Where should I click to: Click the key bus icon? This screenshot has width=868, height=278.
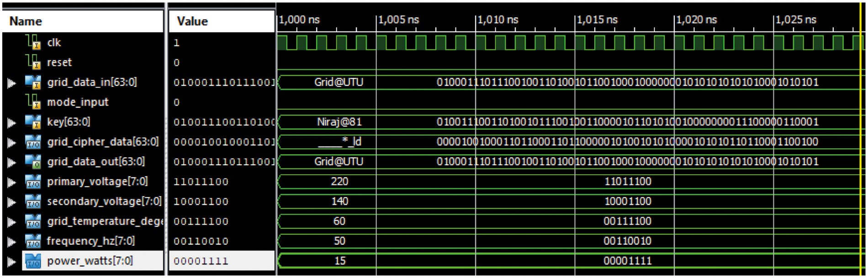33,122
